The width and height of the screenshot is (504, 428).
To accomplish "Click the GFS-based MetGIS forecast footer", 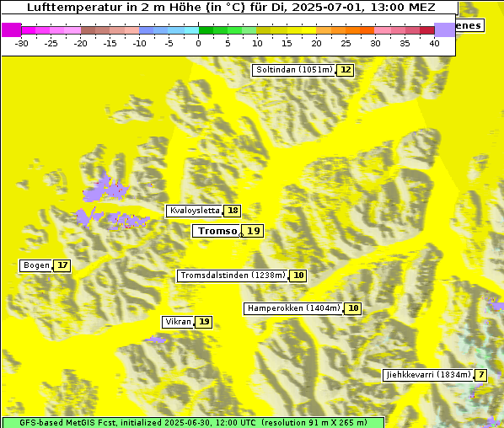I will pos(193,422).
